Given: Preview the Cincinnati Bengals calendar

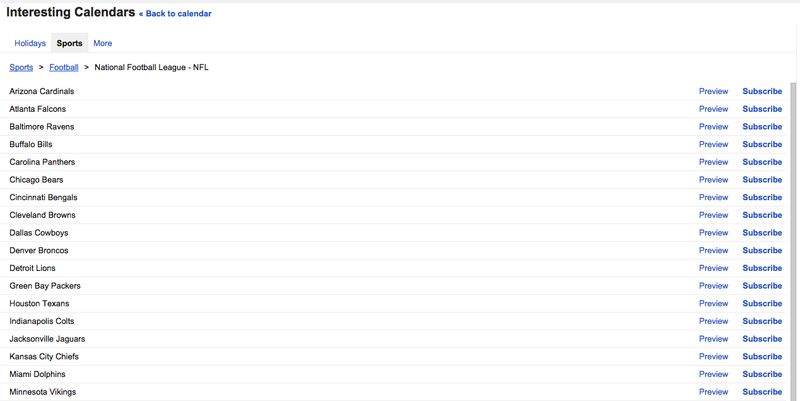Looking at the screenshot, I should 713,197.
